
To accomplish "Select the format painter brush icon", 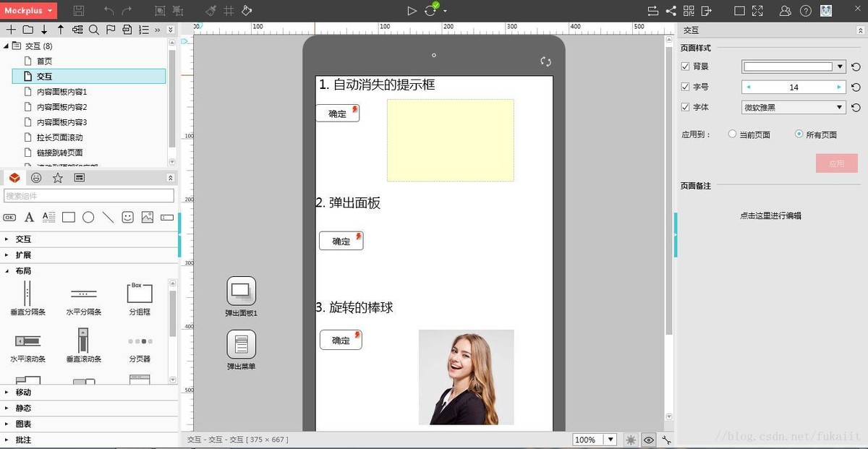I will click(210, 11).
